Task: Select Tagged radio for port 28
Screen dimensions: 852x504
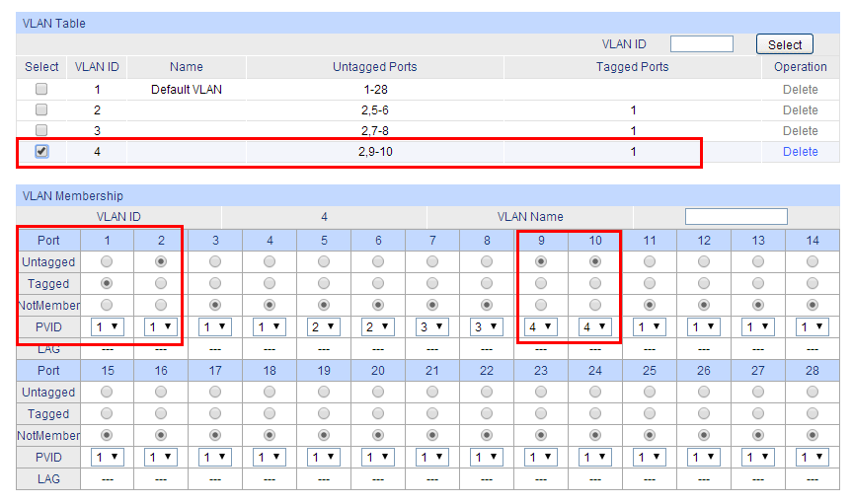Action: (813, 414)
